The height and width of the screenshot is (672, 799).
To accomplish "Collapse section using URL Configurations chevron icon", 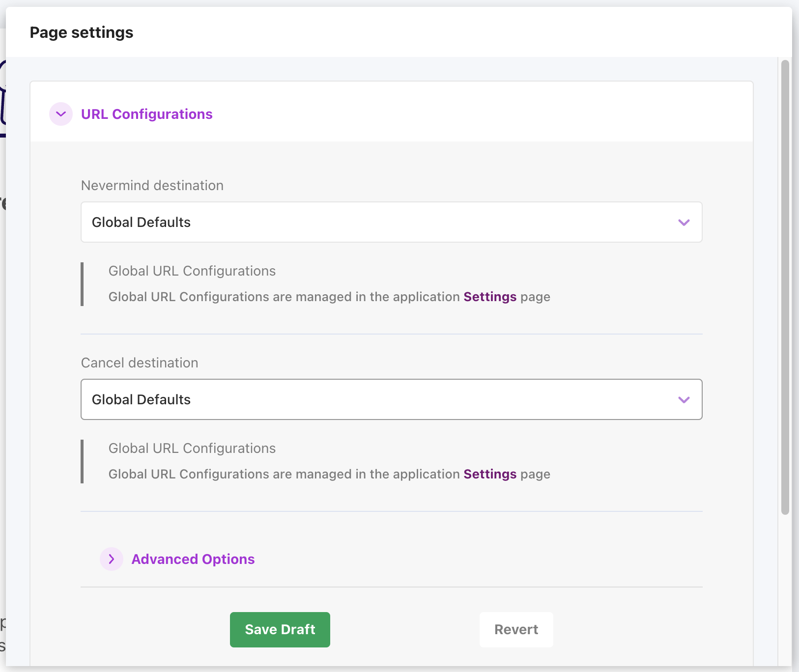I will coord(61,114).
